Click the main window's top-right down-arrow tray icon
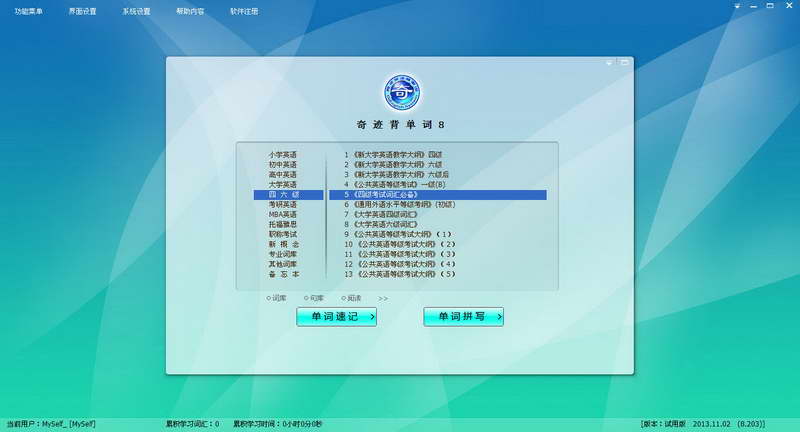Viewport: 800px width, 432px height. (737, 6)
